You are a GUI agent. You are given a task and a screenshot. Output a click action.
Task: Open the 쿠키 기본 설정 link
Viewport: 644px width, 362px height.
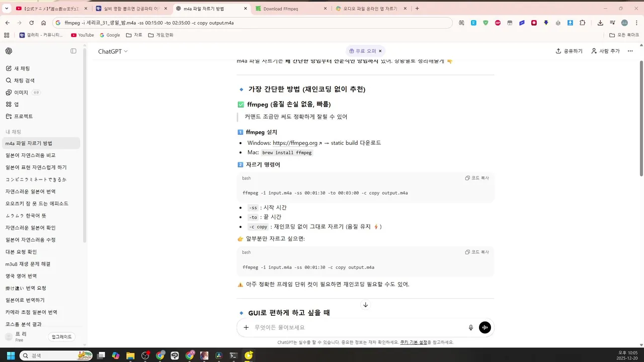click(414, 342)
